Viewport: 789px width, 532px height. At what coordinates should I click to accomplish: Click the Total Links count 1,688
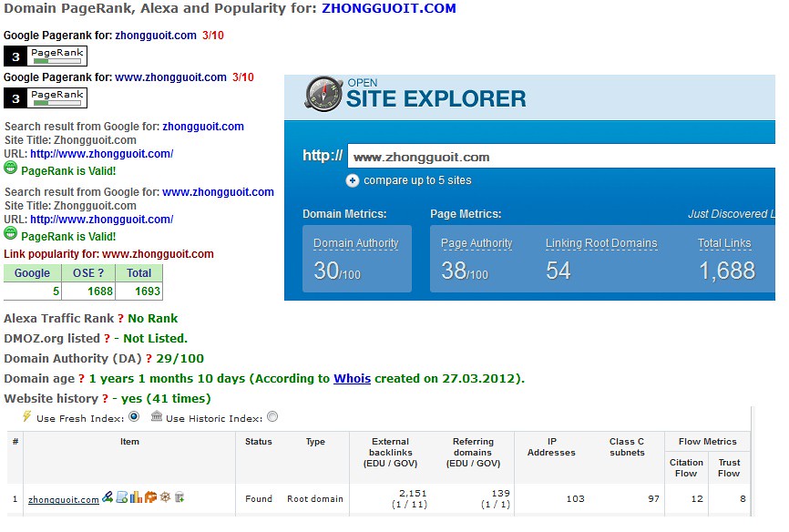(x=727, y=271)
